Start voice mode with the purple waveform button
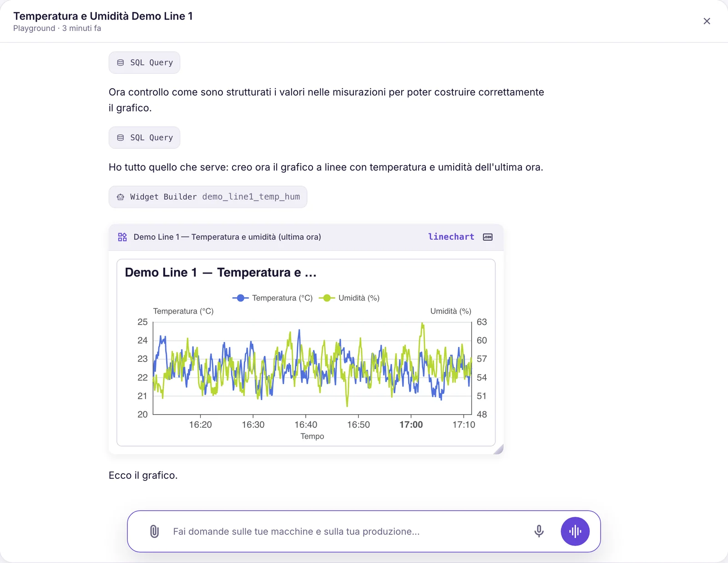Image resolution: width=728 pixels, height=563 pixels. [x=575, y=531]
